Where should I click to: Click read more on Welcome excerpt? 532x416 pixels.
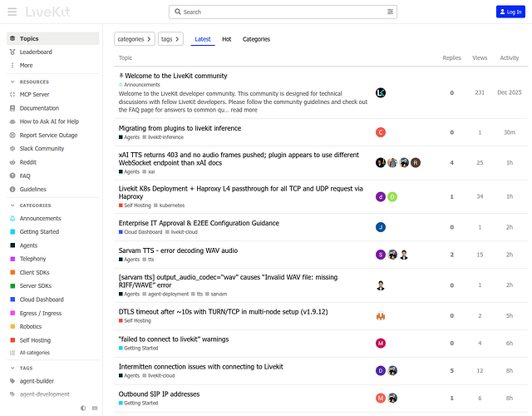tap(244, 110)
